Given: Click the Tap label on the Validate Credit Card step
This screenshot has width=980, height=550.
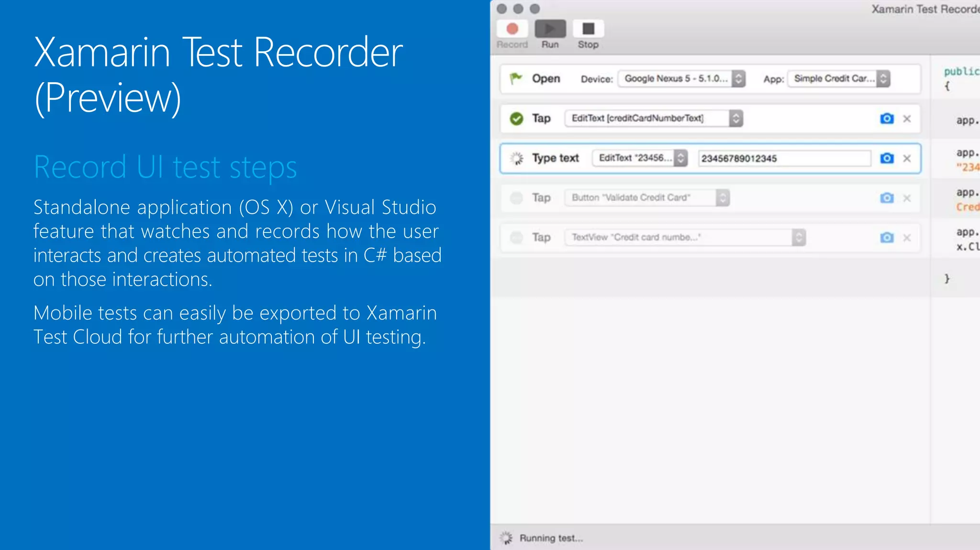Looking at the screenshot, I should (x=541, y=198).
